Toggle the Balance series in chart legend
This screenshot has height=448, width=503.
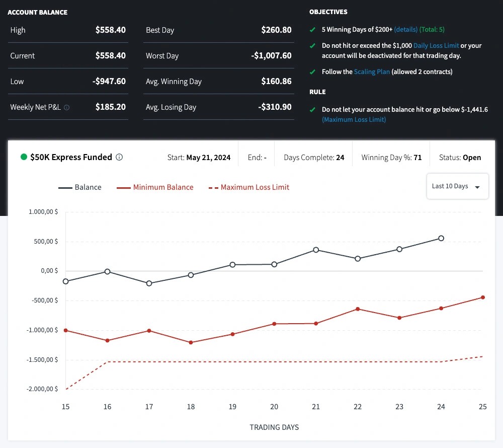point(80,187)
